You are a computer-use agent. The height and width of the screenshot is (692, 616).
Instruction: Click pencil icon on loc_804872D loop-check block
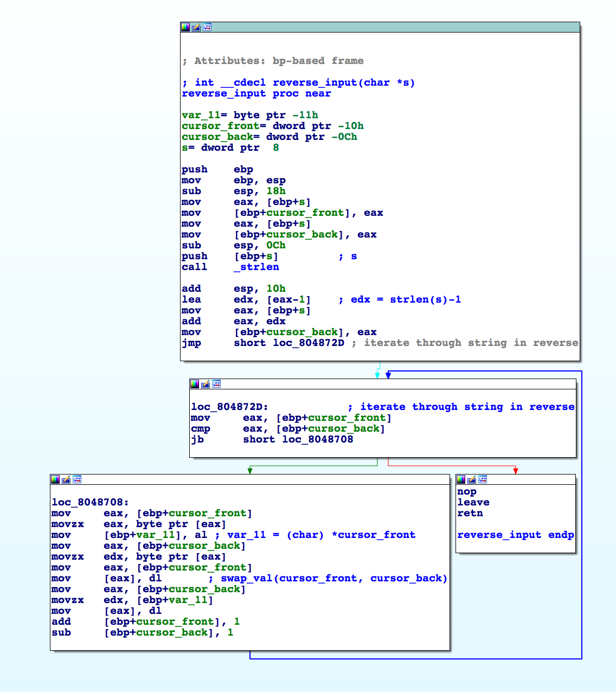(206, 384)
